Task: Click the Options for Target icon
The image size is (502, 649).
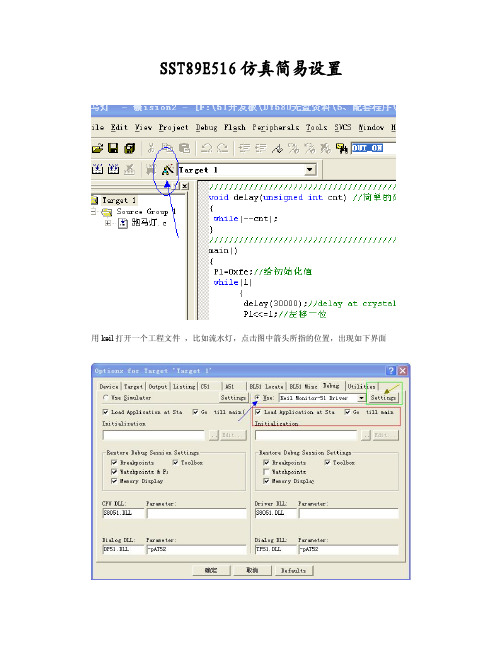Action: tap(167, 170)
